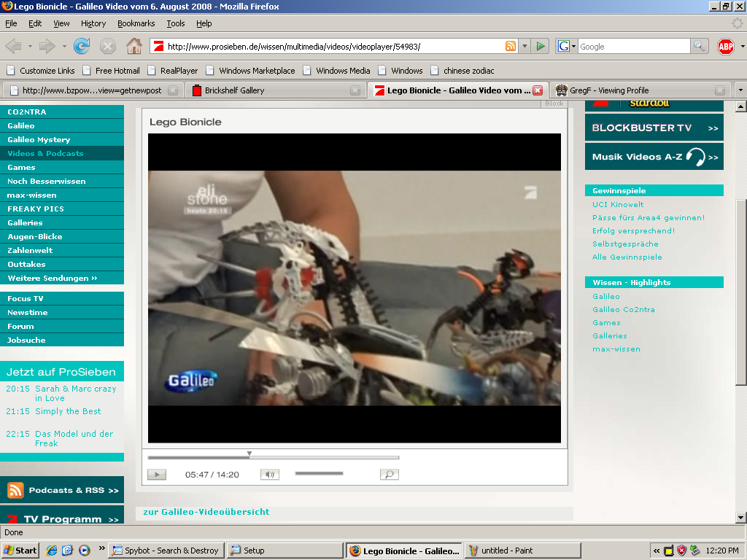Open the search engine chooser dropdown
This screenshot has height=560, width=747.
pyautogui.click(x=573, y=46)
